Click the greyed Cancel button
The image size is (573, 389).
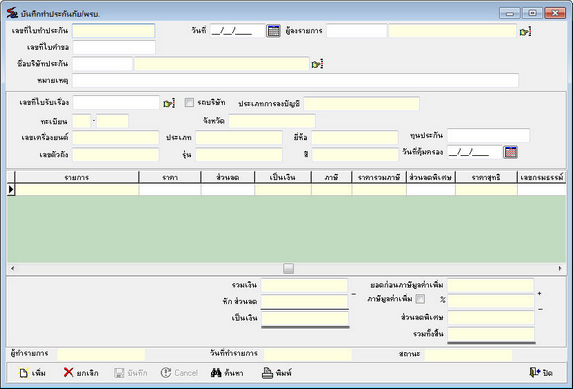tap(179, 373)
